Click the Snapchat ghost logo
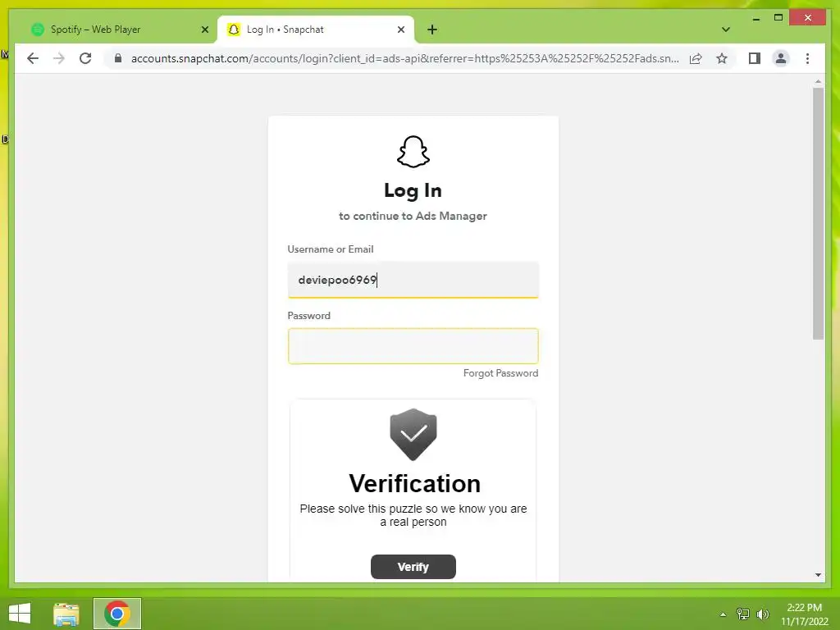 pos(413,152)
